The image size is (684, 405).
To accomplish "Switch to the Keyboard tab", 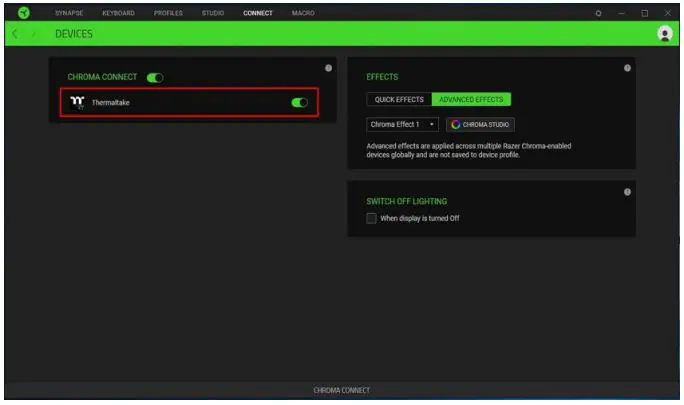I will click(x=118, y=13).
